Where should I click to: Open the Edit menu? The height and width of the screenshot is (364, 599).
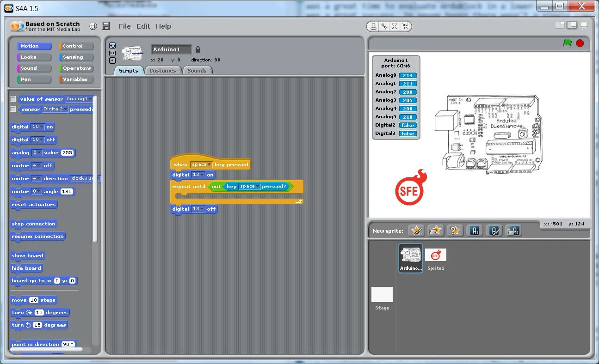pos(143,26)
